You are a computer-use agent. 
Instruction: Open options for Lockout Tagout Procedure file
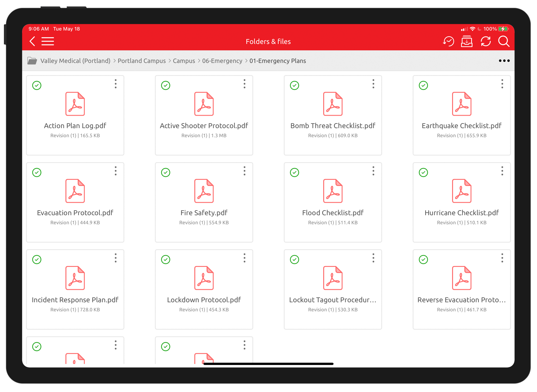coord(373,258)
